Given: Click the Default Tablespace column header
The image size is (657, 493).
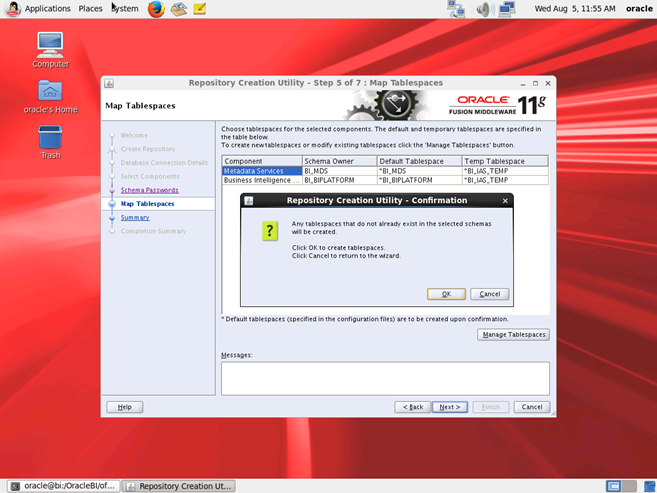Looking at the screenshot, I should click(x=419, y=161).
